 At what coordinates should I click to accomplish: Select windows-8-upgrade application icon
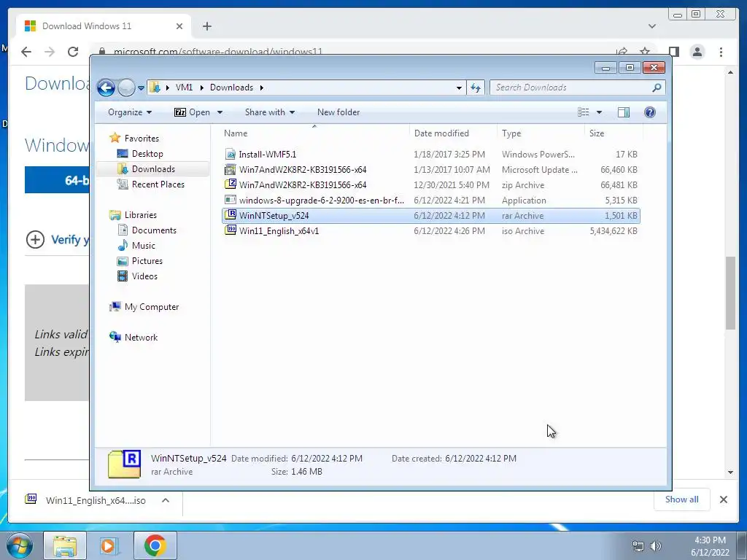(231, 200)
